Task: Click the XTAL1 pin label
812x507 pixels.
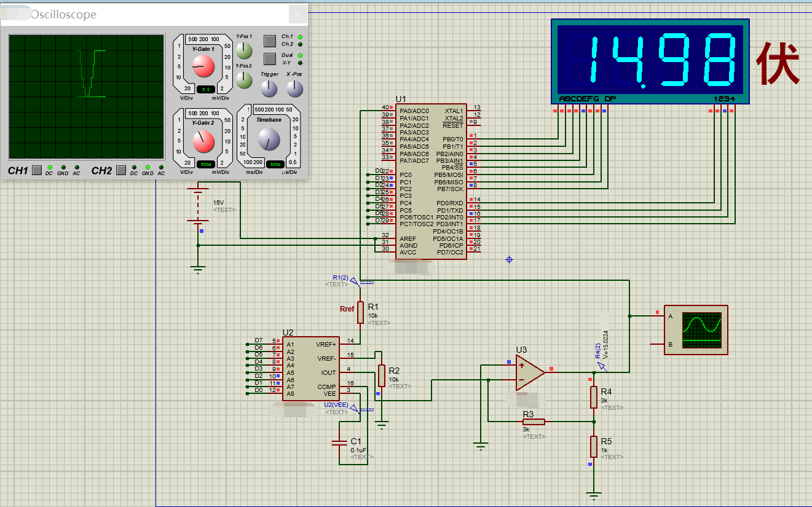Action: click(x=454, y=111)
